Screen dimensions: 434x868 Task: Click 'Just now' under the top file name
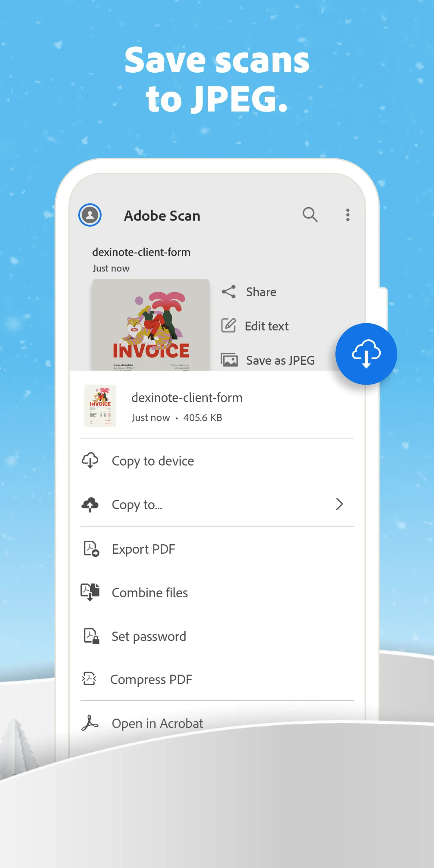tap(111, 268)
